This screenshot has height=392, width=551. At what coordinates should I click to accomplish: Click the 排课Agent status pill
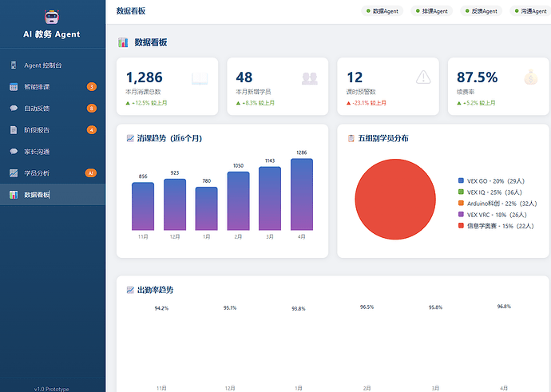point(431,11)
